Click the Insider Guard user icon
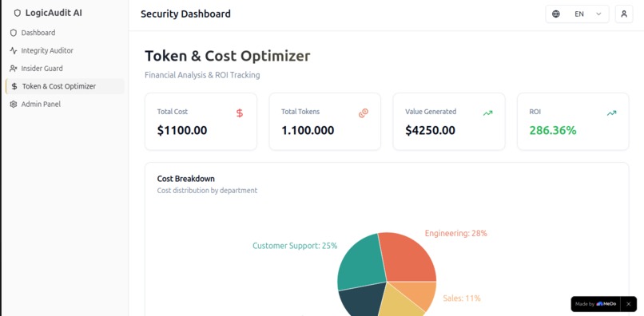Image resolution: width=644 pixels, height=316 pixels. (x=14, y=69)
